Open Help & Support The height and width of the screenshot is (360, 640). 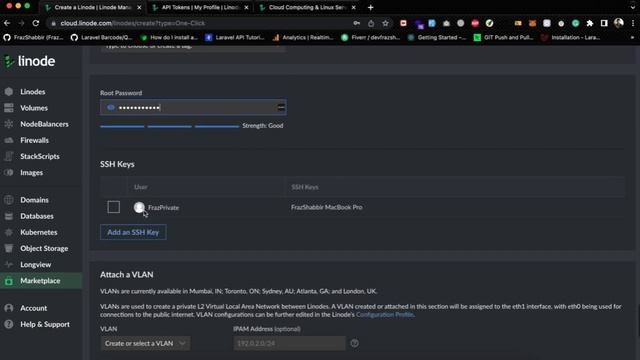pos(45,324)
